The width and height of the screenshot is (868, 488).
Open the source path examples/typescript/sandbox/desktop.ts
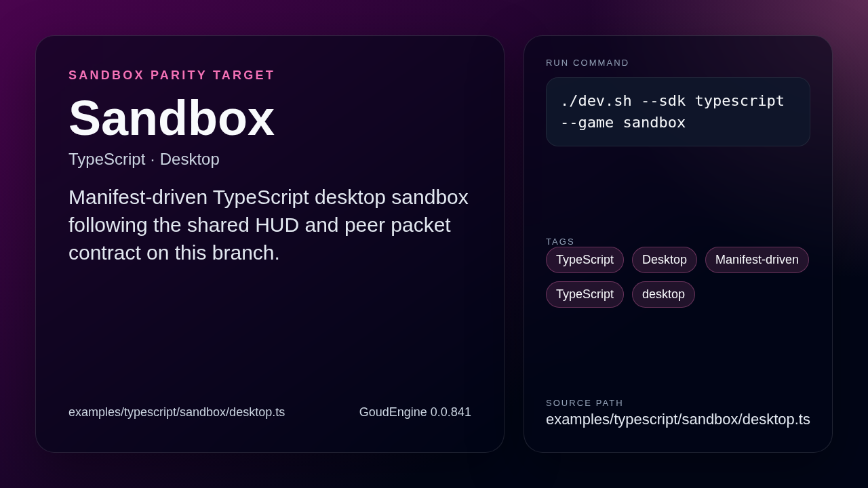pyautogui.click(x=678, y=419)
